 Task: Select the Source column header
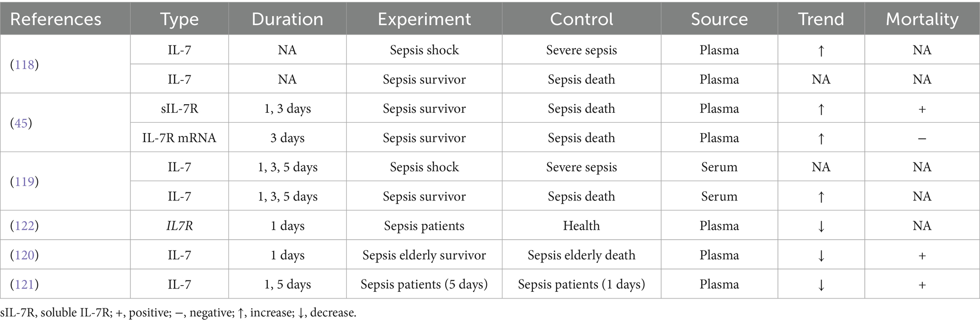pos(719,19)
